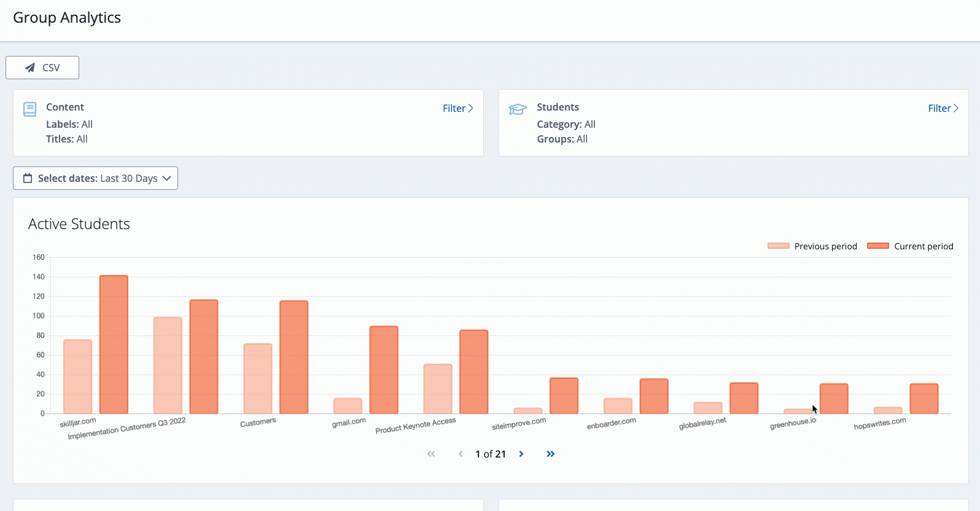Toggle the Previous period legend series
Viewport: 980px width, 511px height.
coord(812,246)
